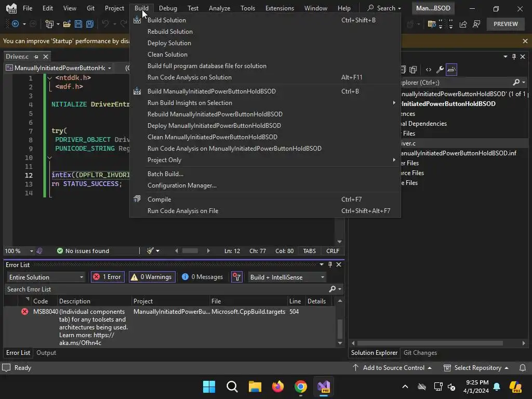Open the Entire Solution scope dropdown
532x399 pixels.
[46, 277]
